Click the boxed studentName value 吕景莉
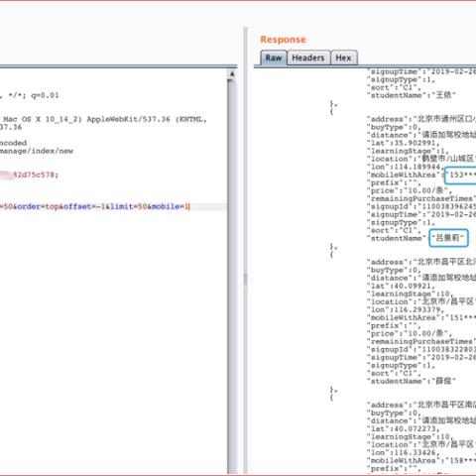Image resolution: width=476 pixels, height=476 pixels. pyautogui.click(x=448, y=238)
